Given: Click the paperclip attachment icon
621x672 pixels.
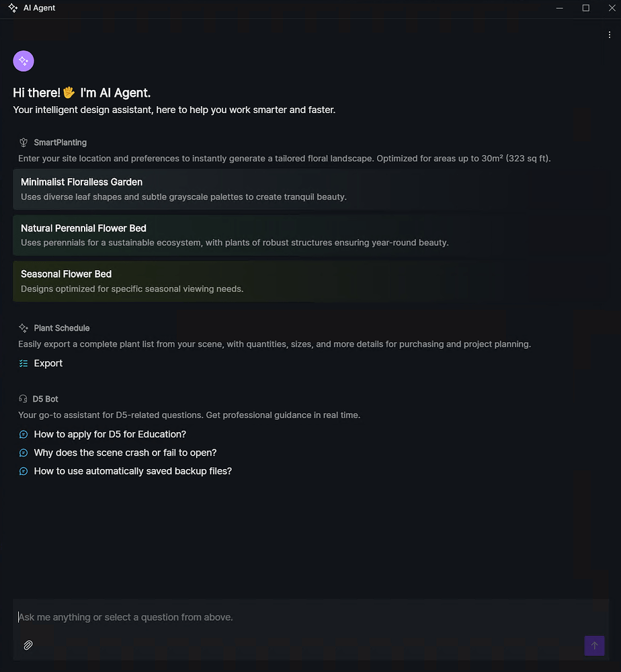Looking at the screenshot, I should click(28, 645).
